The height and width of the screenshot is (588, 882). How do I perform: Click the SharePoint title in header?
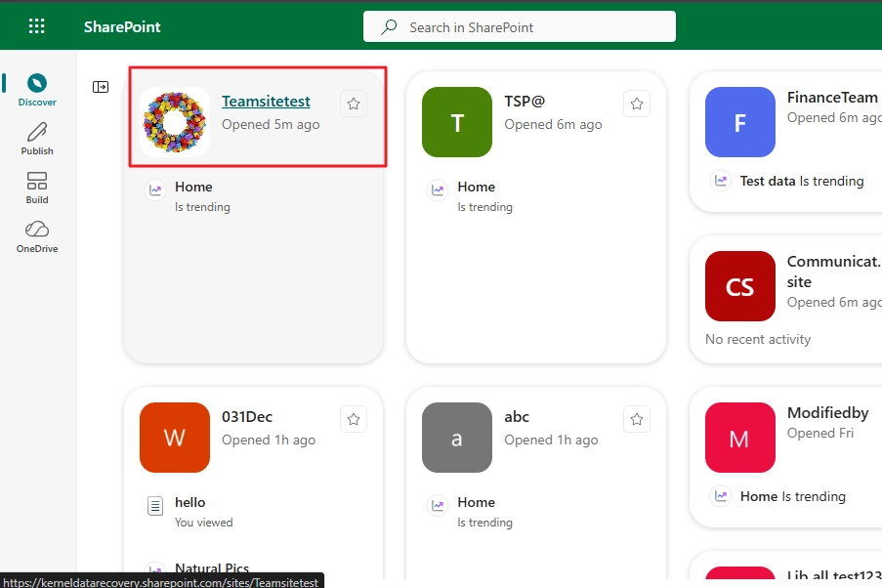point(122,27)
